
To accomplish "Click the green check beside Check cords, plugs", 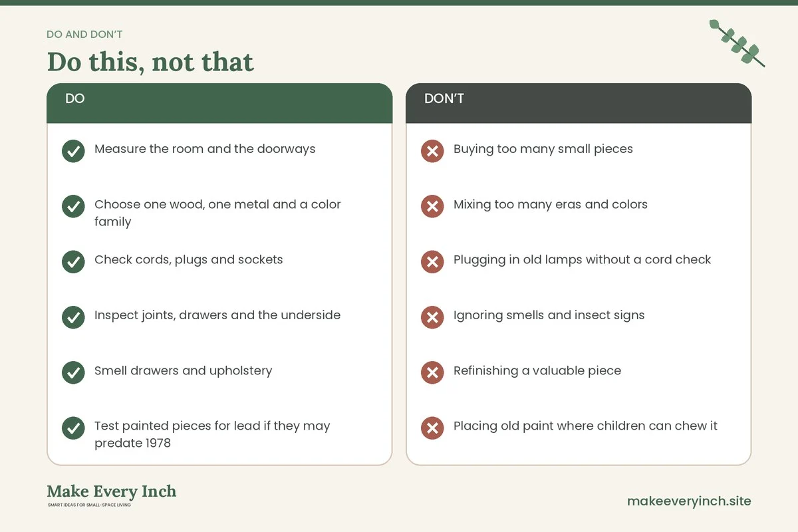I will tap(73, 262).
